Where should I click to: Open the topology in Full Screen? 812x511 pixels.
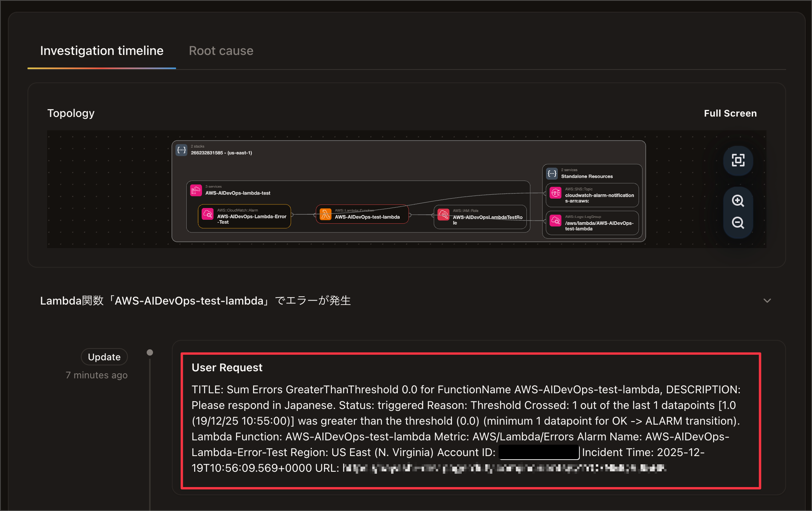[730, 113]
